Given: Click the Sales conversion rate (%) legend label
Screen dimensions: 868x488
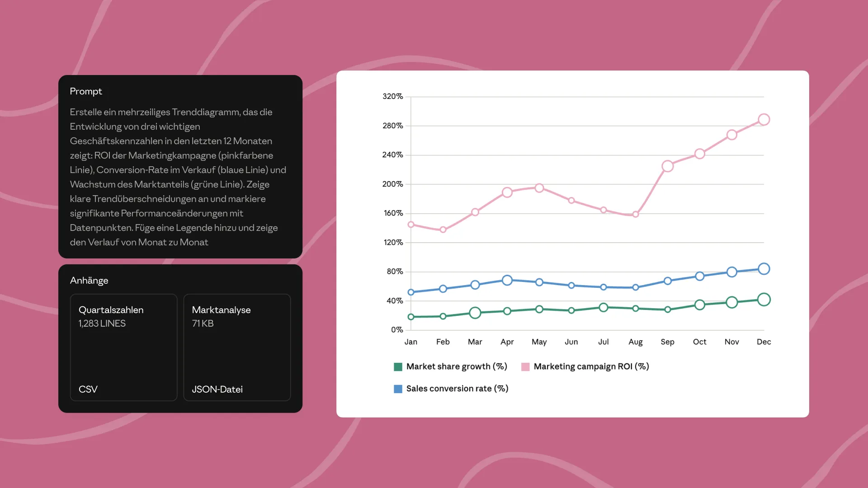Looking at the screenshot, I should pos(457,389).
